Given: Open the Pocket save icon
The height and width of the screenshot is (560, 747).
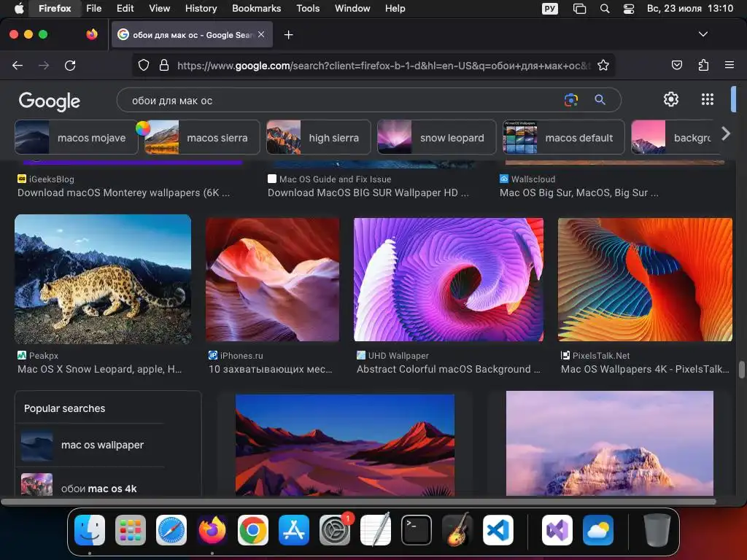Looking at the screenshot, I should pyautogui.click(x=676, y=65).
